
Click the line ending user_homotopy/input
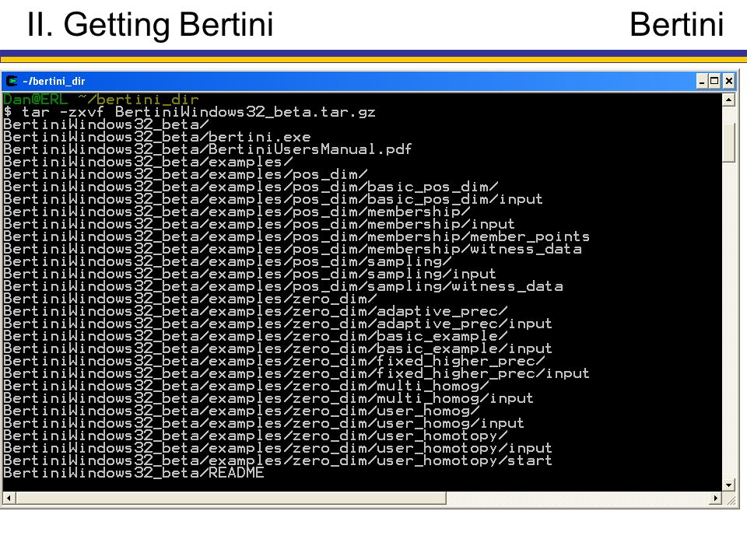click(x=278, y=448)
